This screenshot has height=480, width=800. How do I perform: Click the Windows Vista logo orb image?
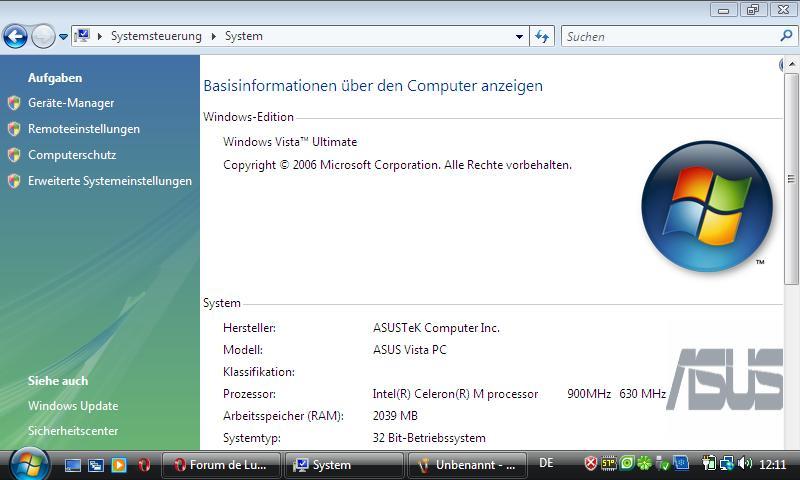point(707,206)
